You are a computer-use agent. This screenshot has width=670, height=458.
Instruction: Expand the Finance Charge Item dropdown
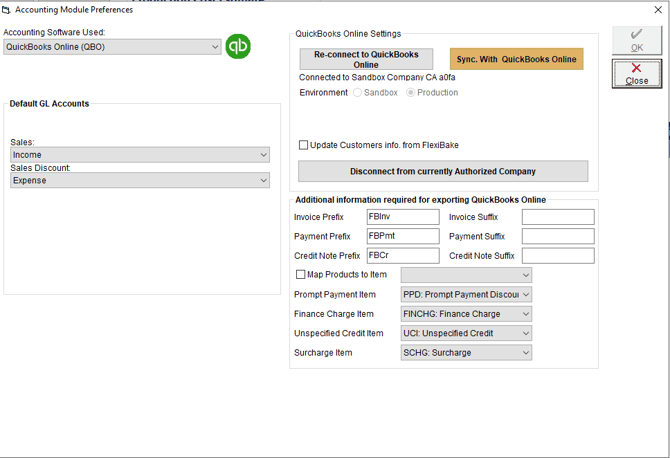466,314
